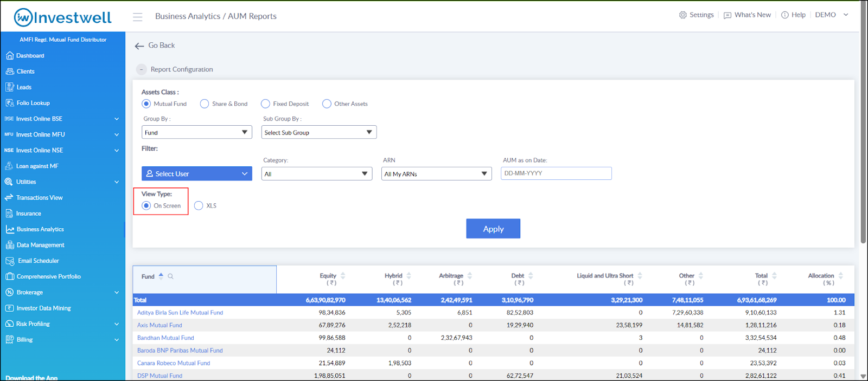Open the Select Sub Group dropdown
Screen dimensions: 868x381
point(319,132)
